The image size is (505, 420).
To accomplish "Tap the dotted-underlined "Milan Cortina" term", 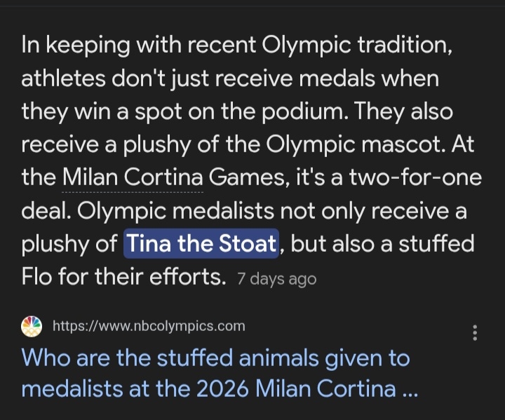I will click(133, 177).
